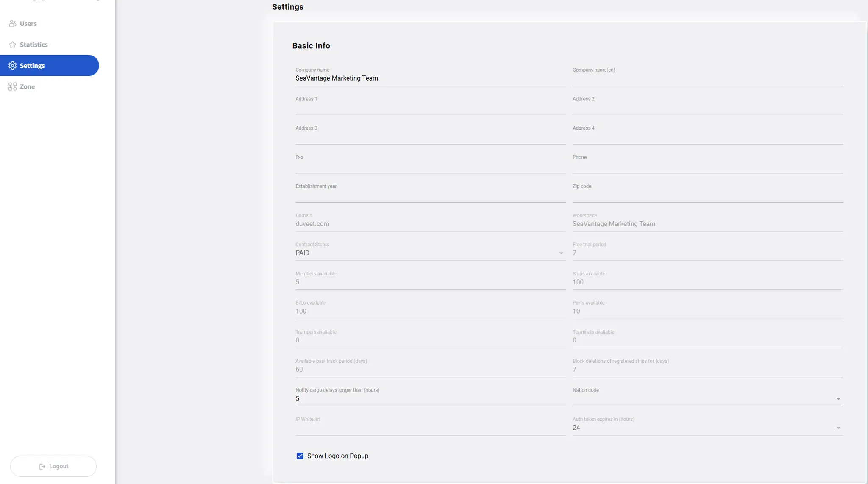Screen dimensions: 868x484
Task: Click the Zone grid icon
Action: [12, 86]
